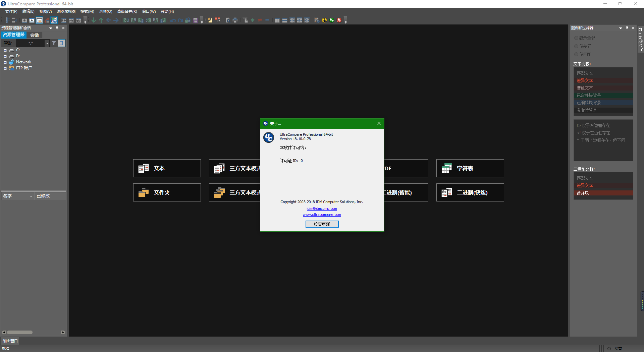
Task: Click the folder compare button's folder icon
Action: (144, 192)
